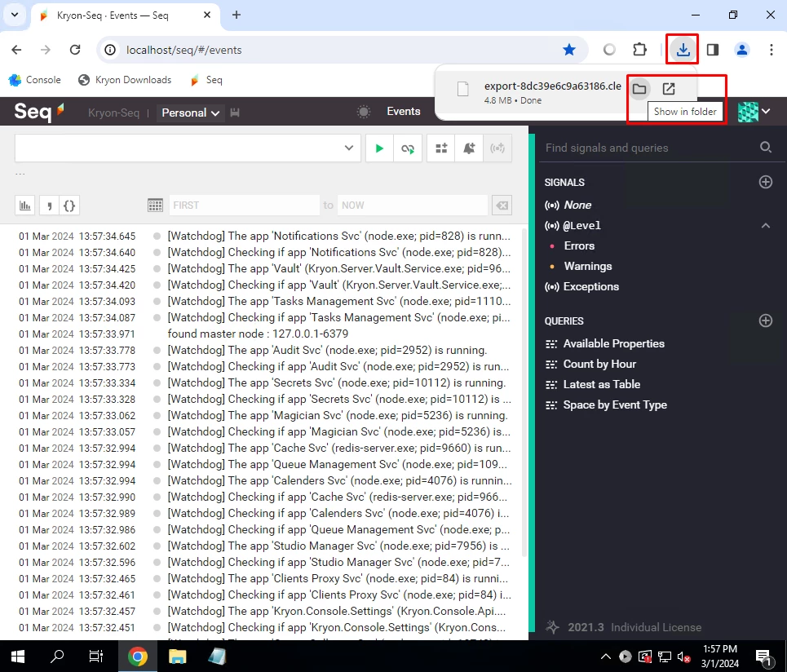Open Chrome profile avatar icon

(742, 50)
